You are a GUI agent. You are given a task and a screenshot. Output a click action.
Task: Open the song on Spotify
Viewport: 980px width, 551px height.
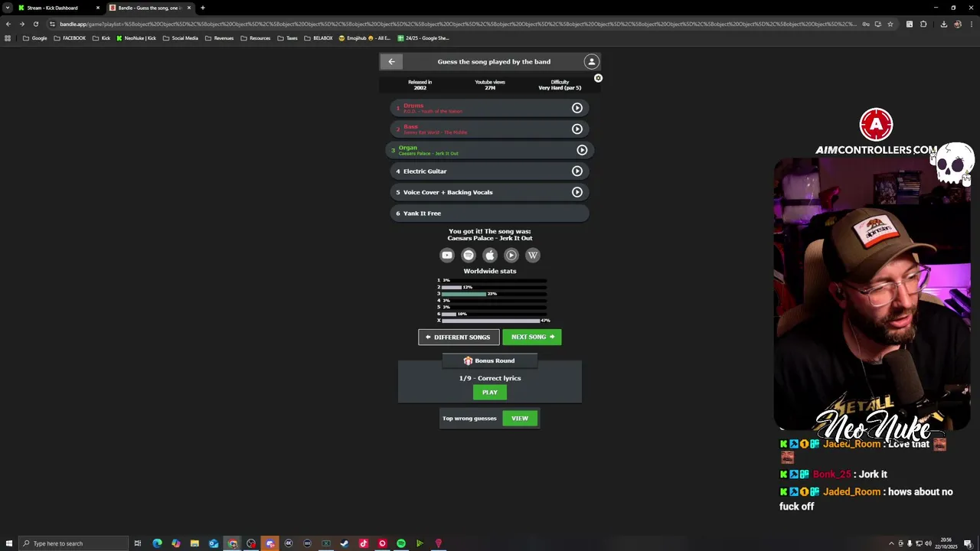pos(469,255)
